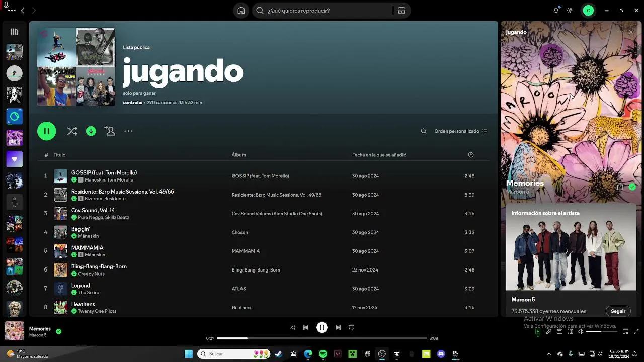Click the Legend track cover thumbnail

point(60,288)
